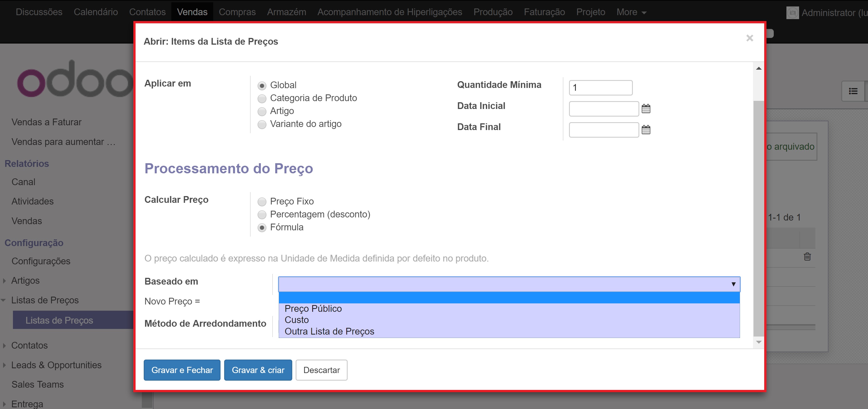The height and width of the screenshot is (409, 868).
Task: Switch to list view icon
Action: coord(853,91)
